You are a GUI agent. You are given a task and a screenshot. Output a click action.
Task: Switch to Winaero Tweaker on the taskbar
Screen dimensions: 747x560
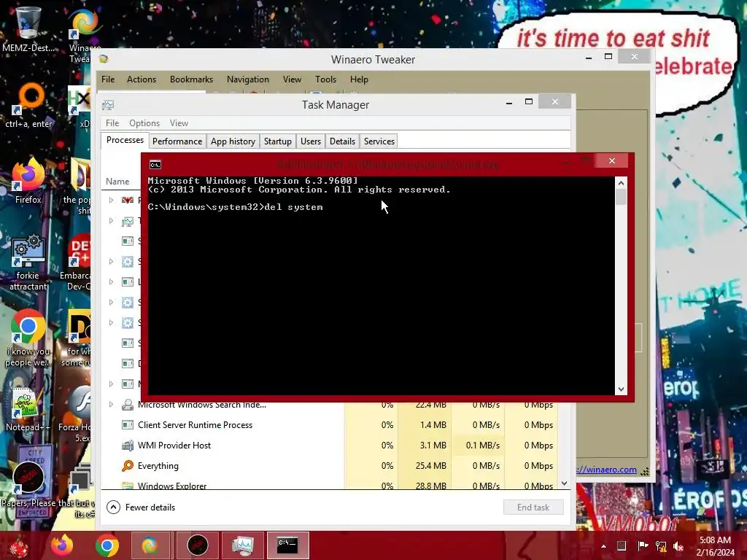[150, 545]
